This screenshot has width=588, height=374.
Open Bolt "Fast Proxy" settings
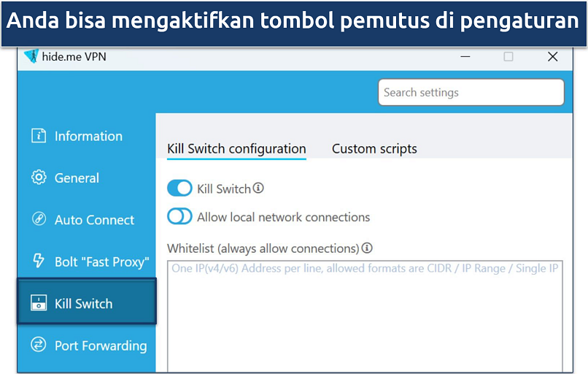point(101,262)
